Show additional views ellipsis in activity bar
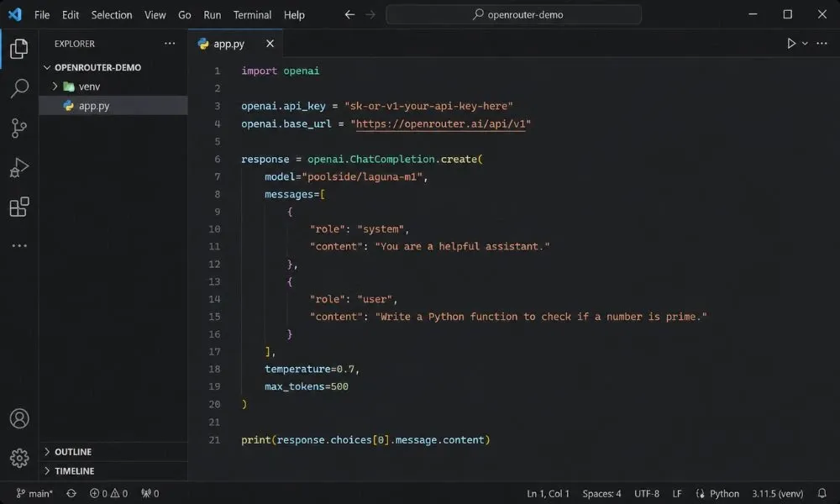Image resolution: width=840 pixels, height=504 pixels. (18, 246)
